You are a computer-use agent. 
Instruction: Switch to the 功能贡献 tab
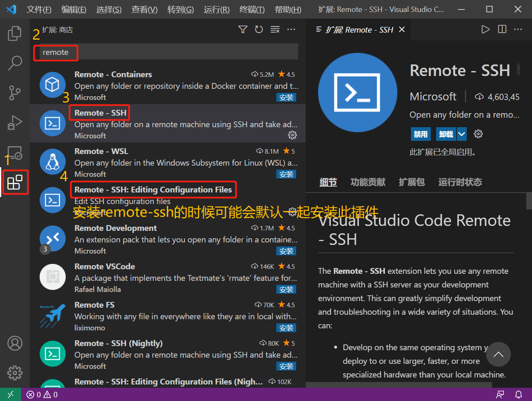click(368, 182)
